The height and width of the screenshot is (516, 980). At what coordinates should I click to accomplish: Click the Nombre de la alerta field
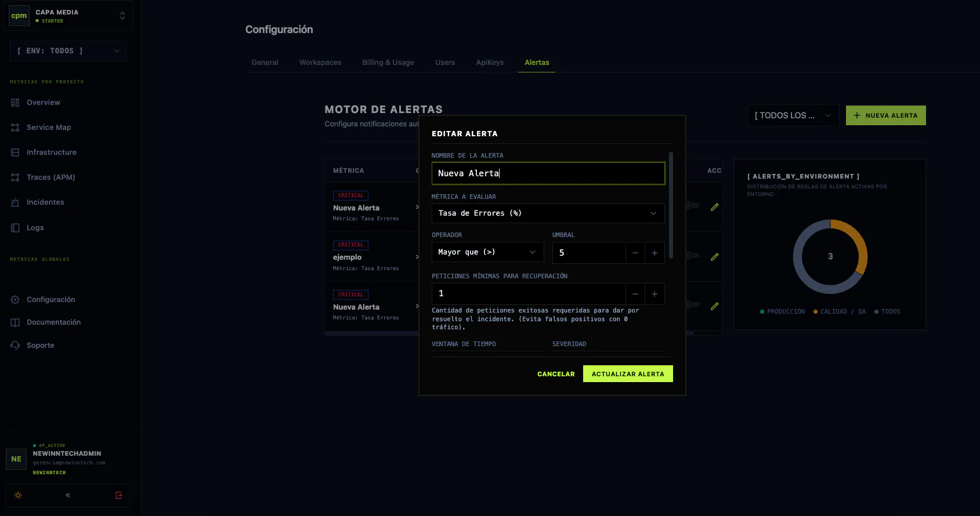click(x=548, y=173)
